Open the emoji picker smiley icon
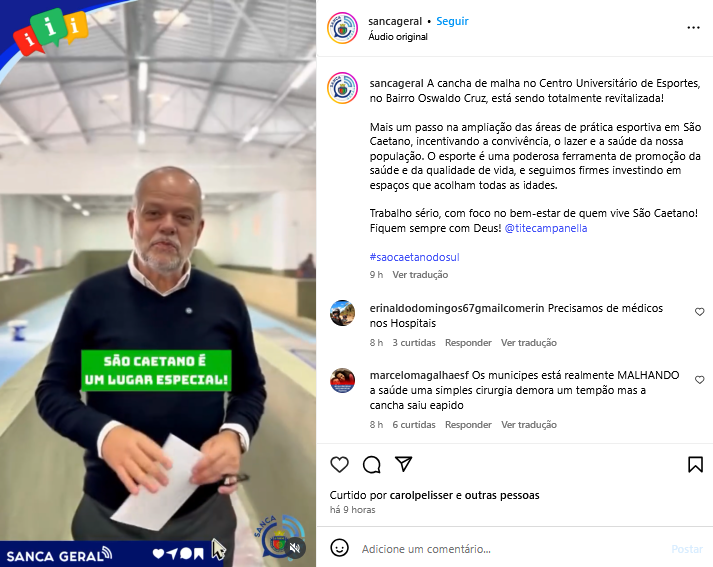The height and width of the screenshot is (567, 713). click(x=339, y=548)
